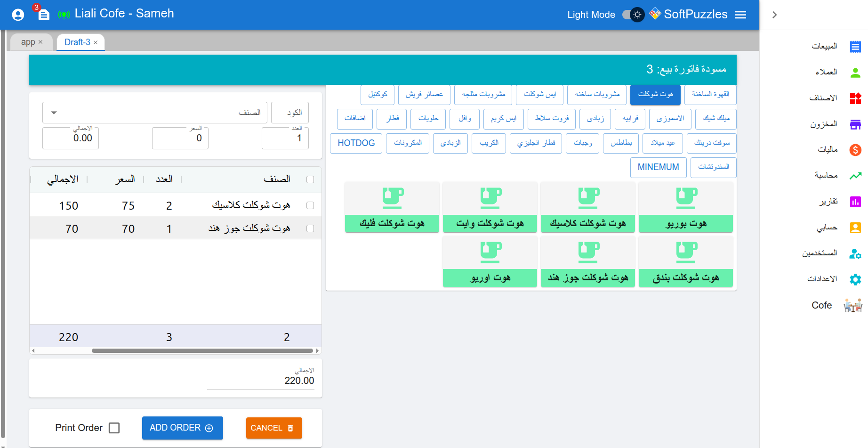This screenshot has height=448, width=868.
Task: Click the orange CANCEL button
Action: coord(273,428)
